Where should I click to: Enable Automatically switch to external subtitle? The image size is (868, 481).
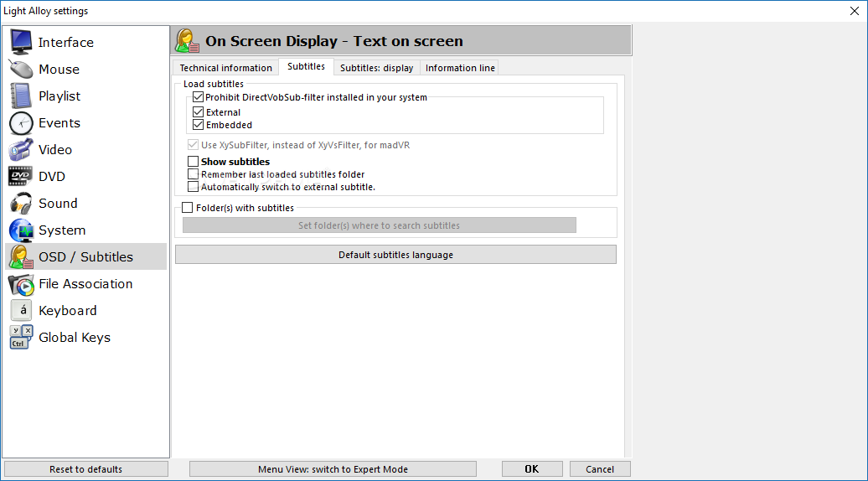pyautogui.click(x=193, y=187)
